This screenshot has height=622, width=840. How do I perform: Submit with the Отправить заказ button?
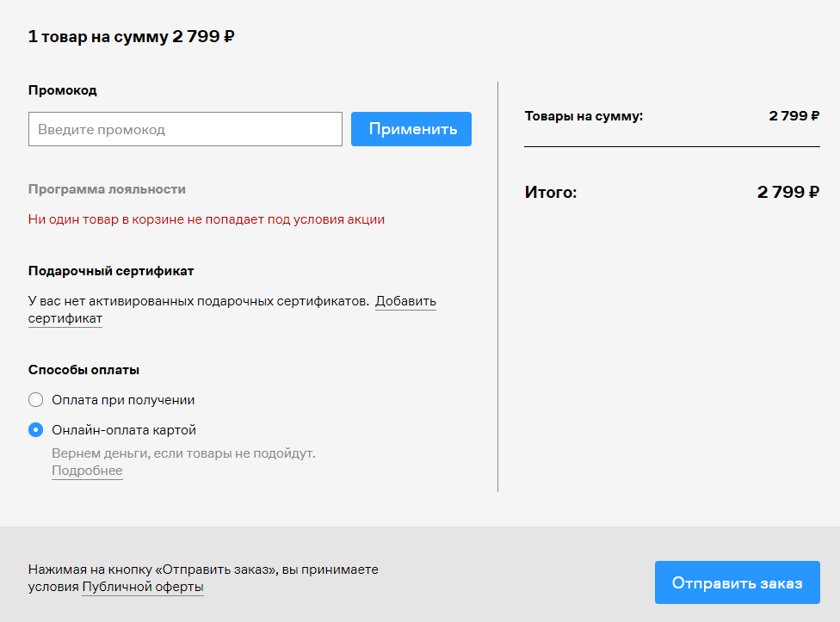coord(737,582)
